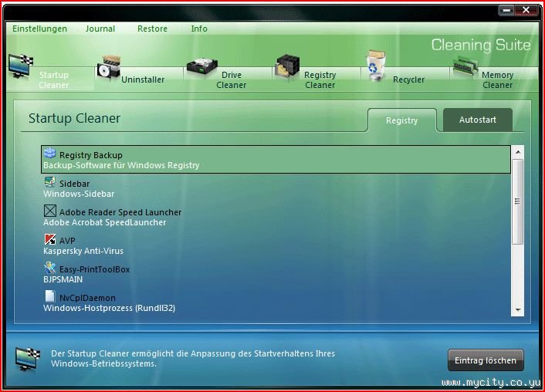Viewport: 545px width, 392px height.
Task: Select the 'Adobe Acrobat SpeedLauncher' description
Action: click(x=105, y=222)
